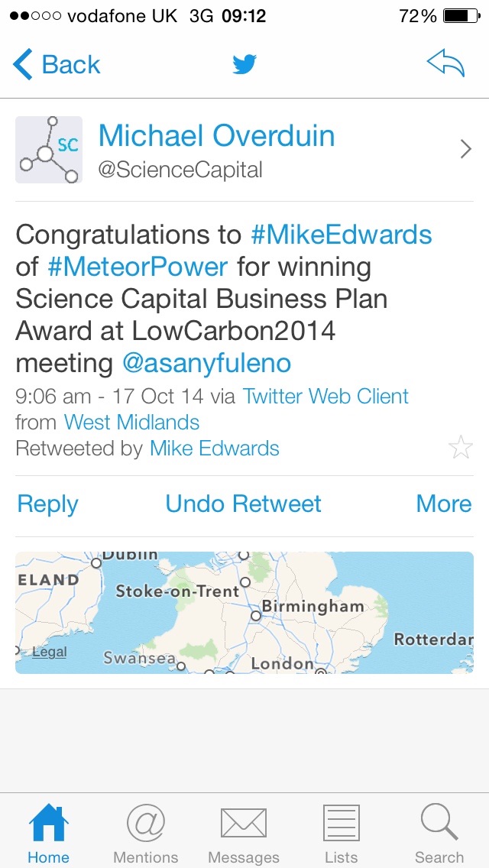Open the Home tab
Viewport: 489px width, 868px height.
pos(48,834)
